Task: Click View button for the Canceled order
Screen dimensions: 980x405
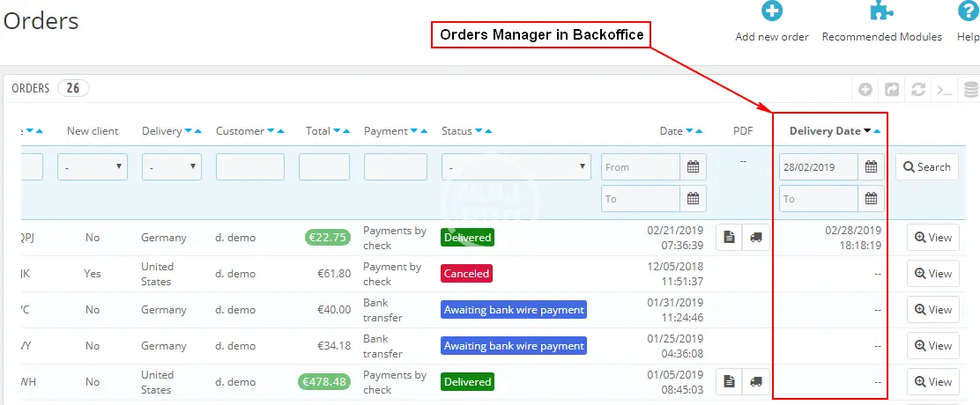Action: [932, 274]
